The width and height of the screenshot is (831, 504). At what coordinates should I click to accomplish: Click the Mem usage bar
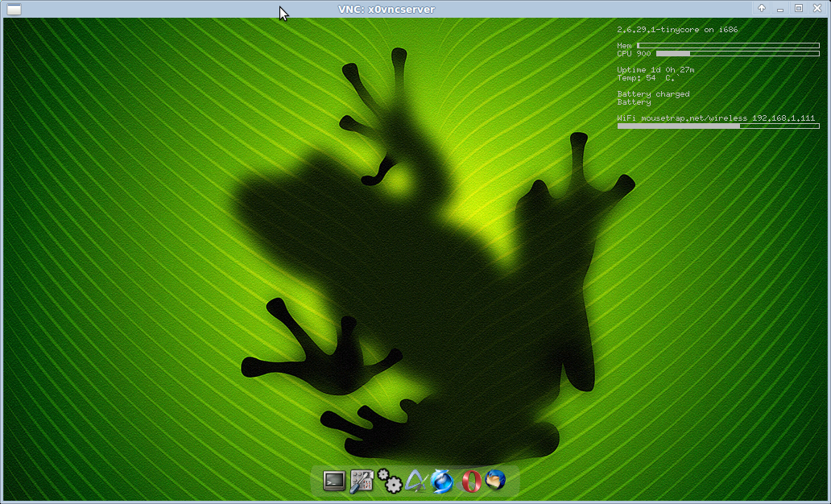(728, 46)
